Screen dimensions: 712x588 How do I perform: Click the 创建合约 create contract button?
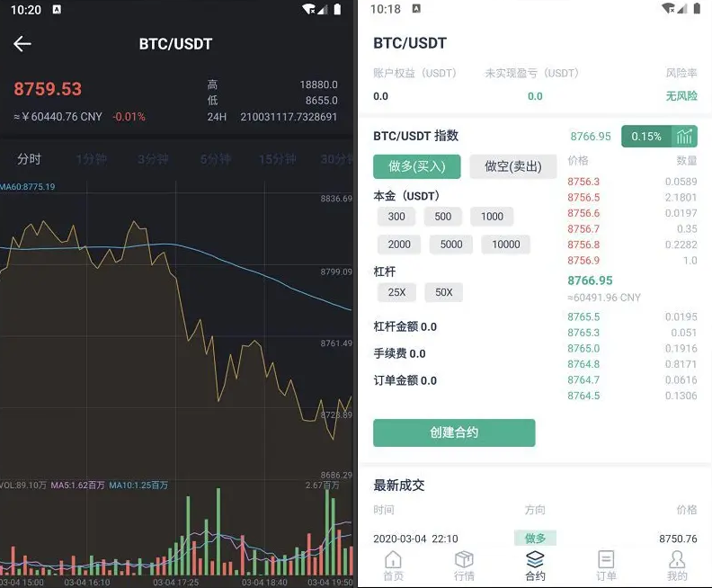pos(454,432)
